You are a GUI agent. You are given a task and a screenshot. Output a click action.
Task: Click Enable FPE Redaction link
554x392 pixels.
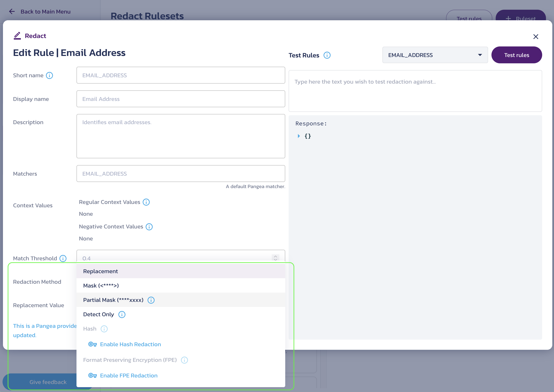pos(129,376)
